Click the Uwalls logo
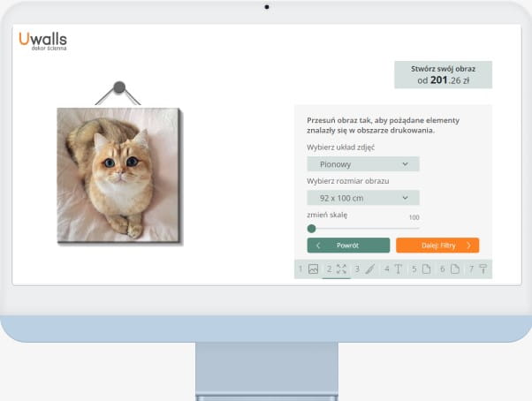Viewport: 532px width, 401px height. [42, 40]
